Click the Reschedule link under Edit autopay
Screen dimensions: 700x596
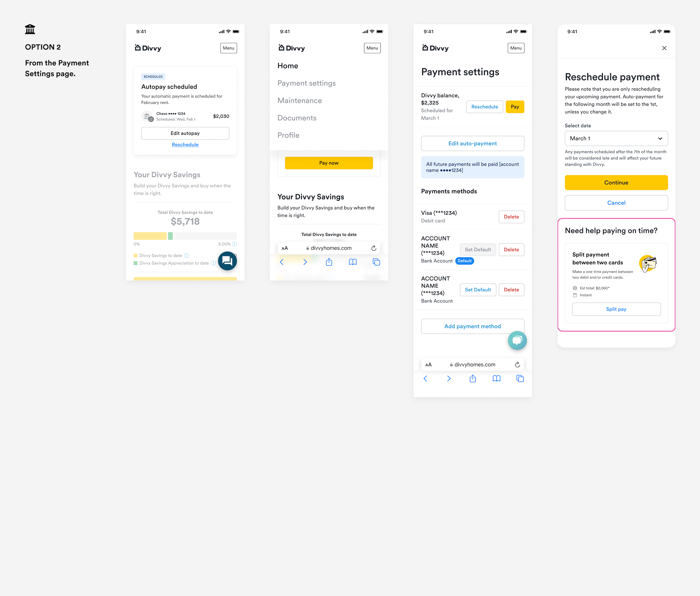tap(185, 145)
